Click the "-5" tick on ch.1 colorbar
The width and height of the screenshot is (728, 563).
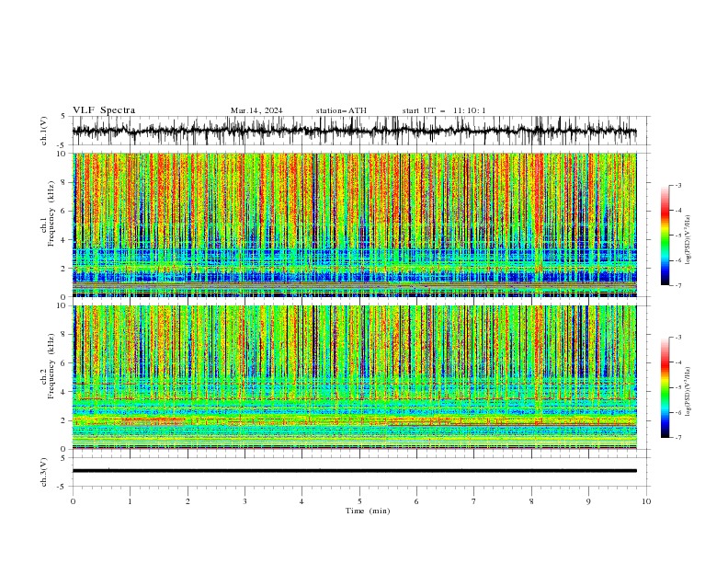[677, 236]
